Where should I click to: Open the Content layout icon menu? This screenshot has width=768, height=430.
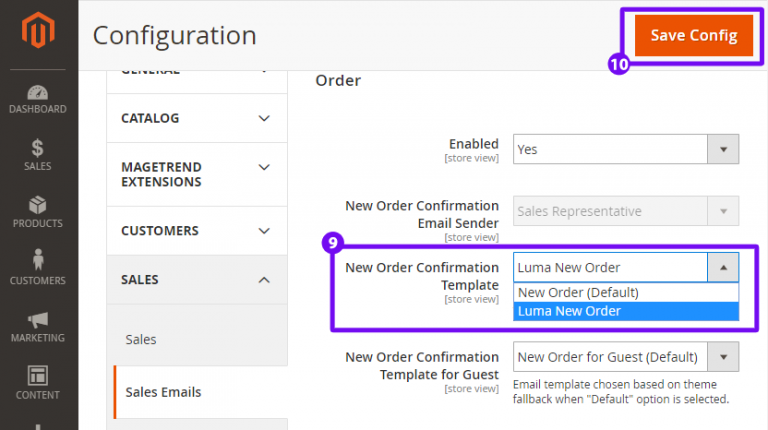pyautogui.click(x=38, y=383)
